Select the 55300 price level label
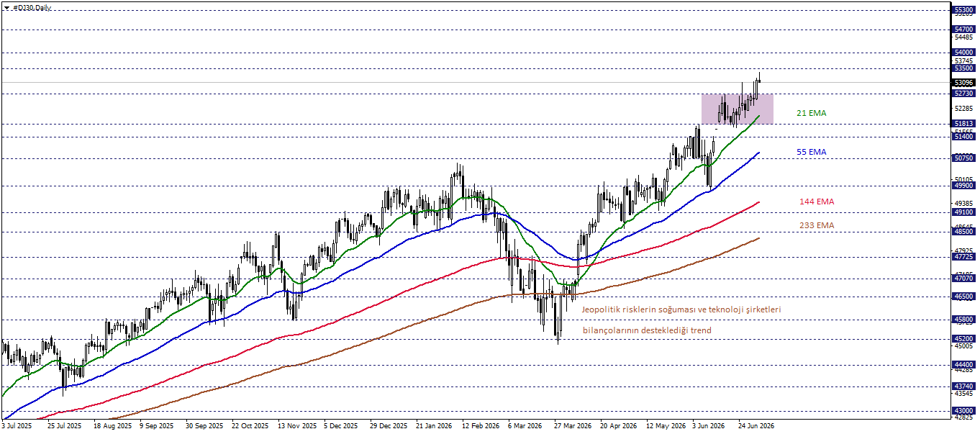The image size is (980, 434). pos(964,11)
